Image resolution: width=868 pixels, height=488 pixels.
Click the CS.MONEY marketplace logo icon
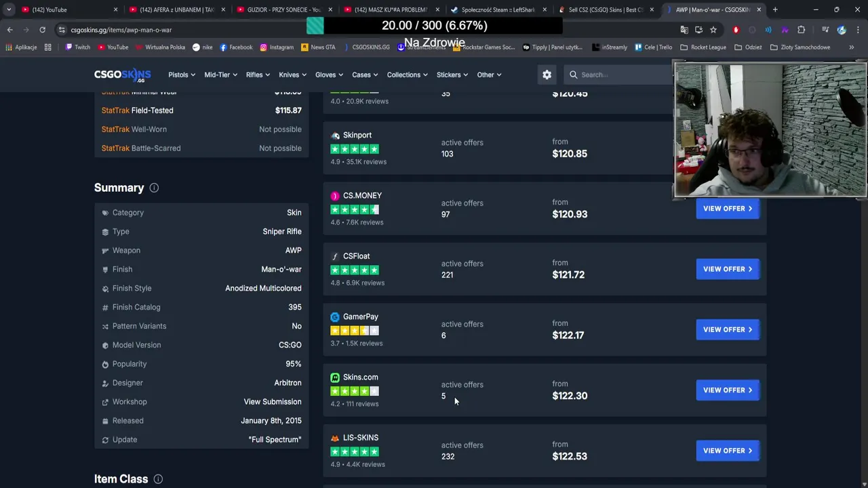pos(335,196)
